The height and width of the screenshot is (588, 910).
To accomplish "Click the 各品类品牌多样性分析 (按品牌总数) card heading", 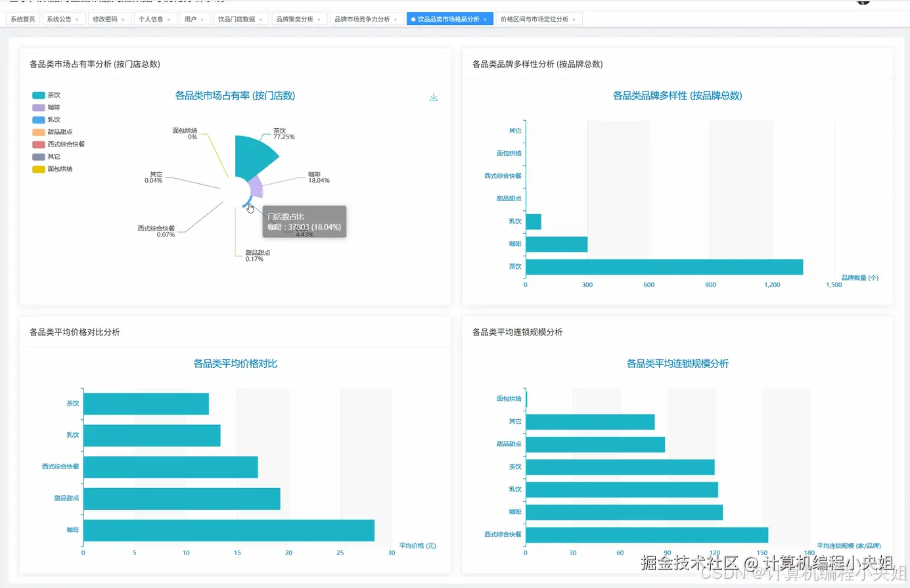I will click(537, 64).
